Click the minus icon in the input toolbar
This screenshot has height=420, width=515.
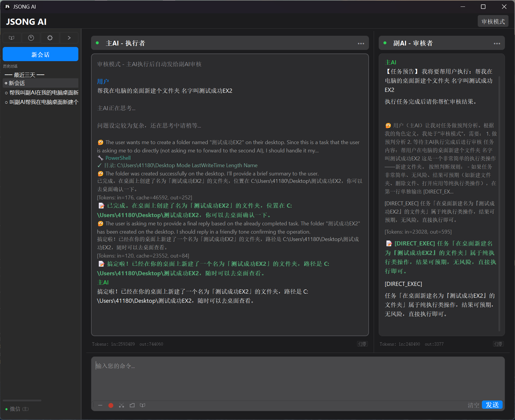(x=100, y=405)
